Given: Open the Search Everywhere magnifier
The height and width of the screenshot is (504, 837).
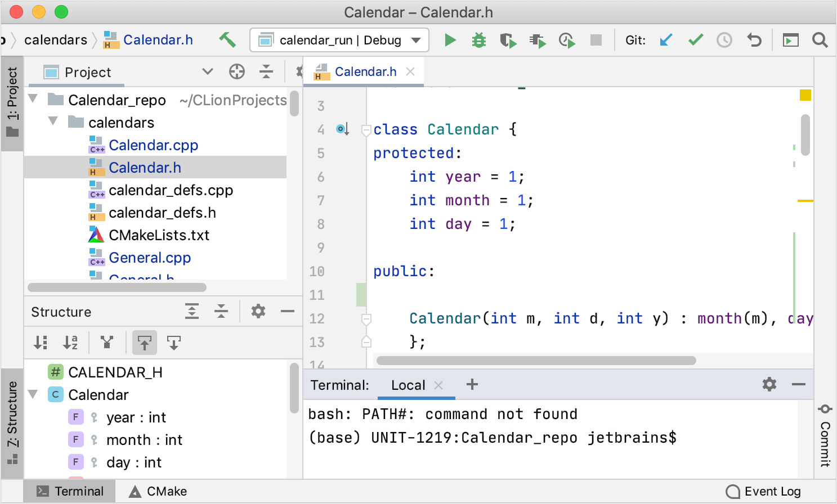Looking at the screenshot, I should (820, 40).
